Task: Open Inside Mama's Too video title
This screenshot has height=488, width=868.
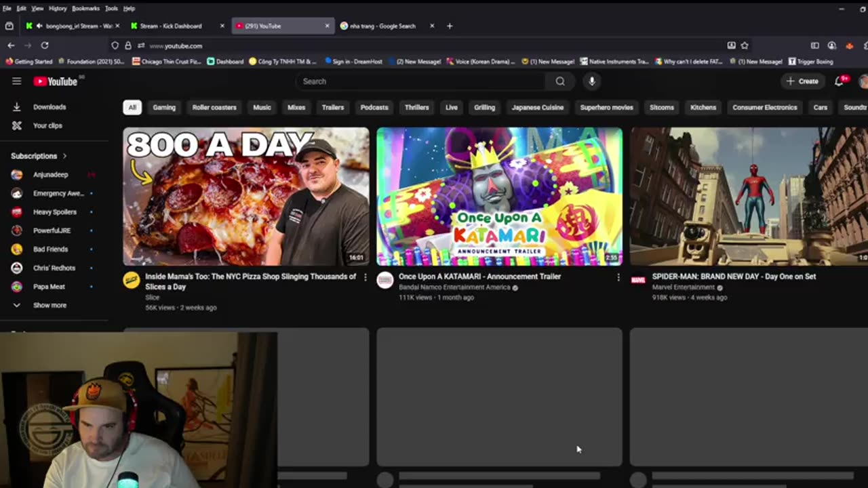Action: pos(251,281)
